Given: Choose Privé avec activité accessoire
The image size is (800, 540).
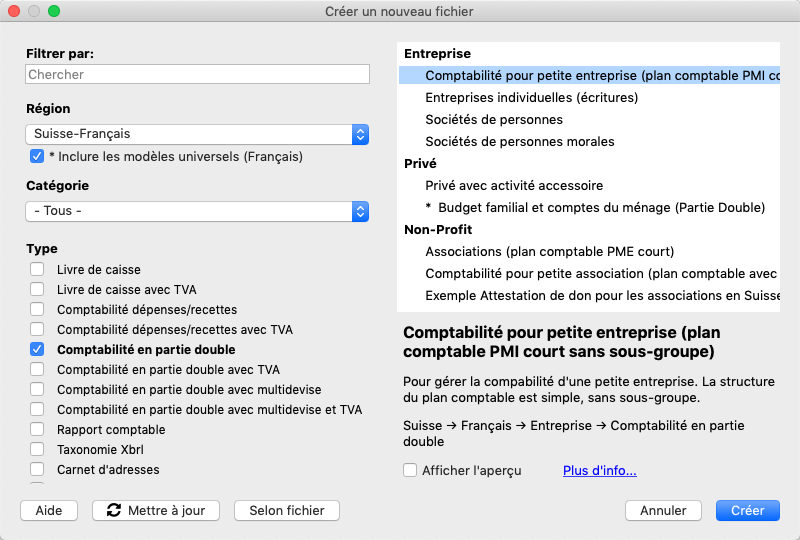Looking at the screenshot, I should pyautogui.click(x=514, y=185).
